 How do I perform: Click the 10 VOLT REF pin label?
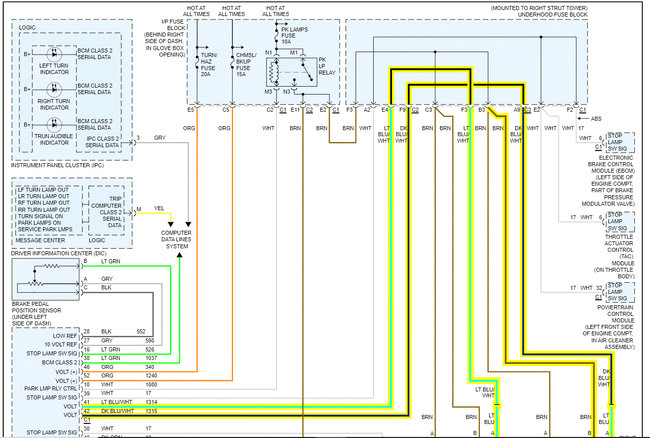[x=61, y=345]
